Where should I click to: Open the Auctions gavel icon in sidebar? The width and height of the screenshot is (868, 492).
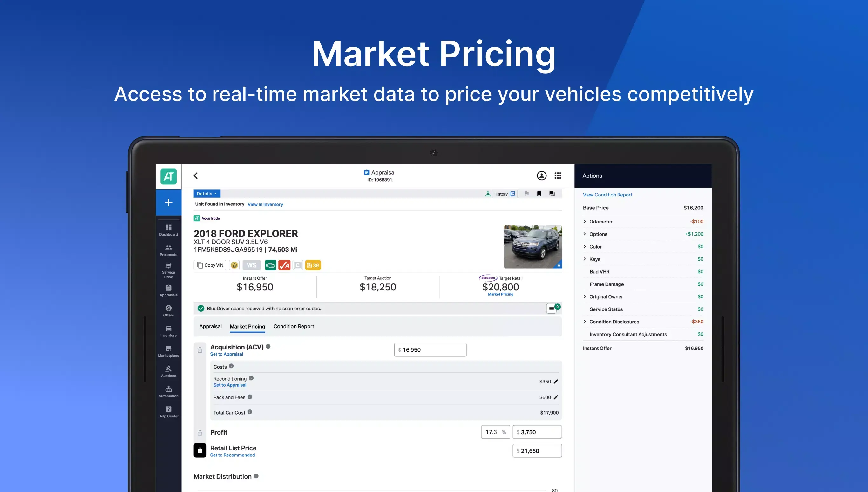[x=168, y=369]
